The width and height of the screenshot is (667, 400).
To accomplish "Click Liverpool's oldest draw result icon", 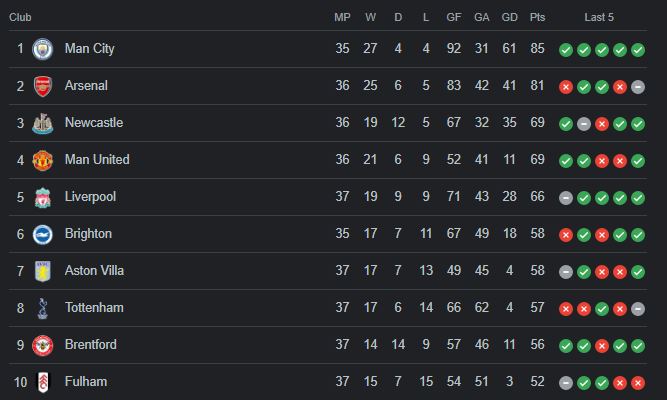I will [x=565, y=198].
